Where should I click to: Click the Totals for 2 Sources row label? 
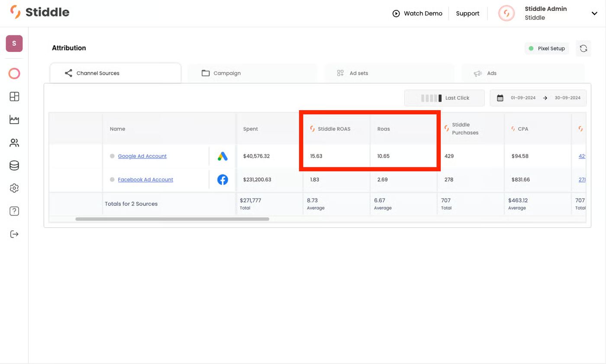click(131, 204)
